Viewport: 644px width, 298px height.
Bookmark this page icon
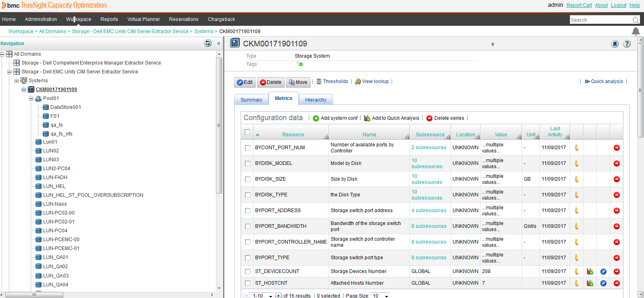point(615,44)
